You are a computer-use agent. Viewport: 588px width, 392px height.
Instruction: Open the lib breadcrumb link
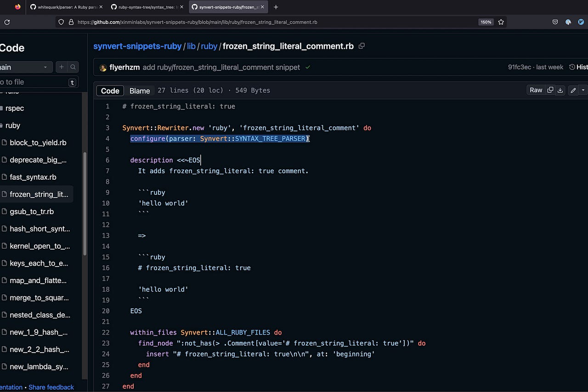pos(191,46)
